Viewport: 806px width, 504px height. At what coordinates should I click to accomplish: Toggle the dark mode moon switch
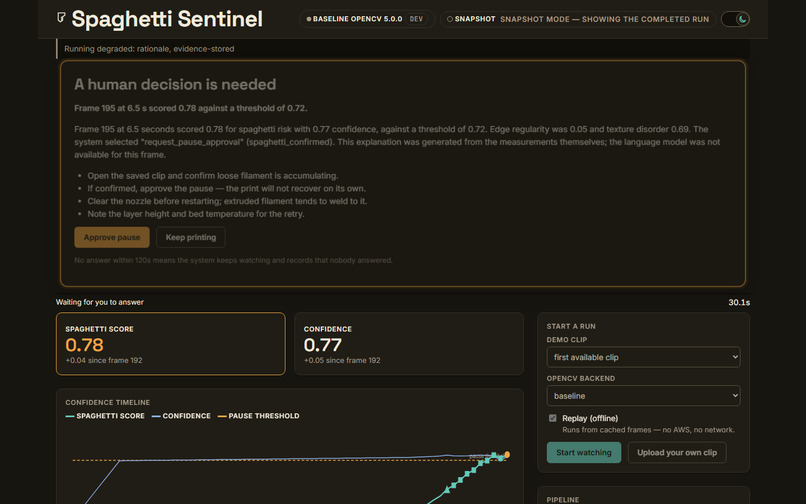[x=735, y=19]
